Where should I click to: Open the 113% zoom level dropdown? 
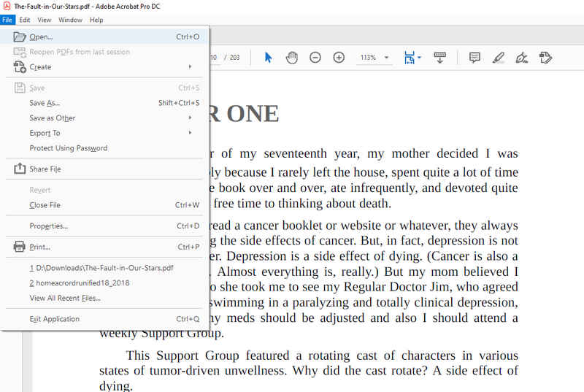pyautogui.click(x=374, y=58)
